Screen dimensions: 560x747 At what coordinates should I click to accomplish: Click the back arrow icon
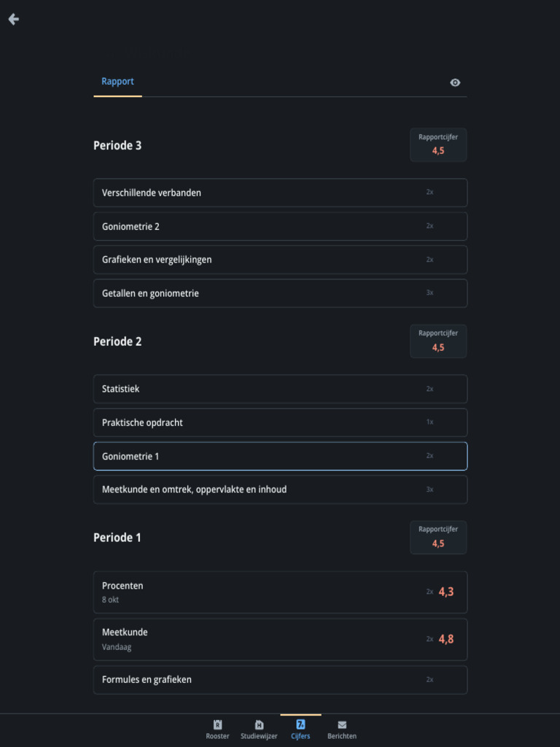pos(13,20)
